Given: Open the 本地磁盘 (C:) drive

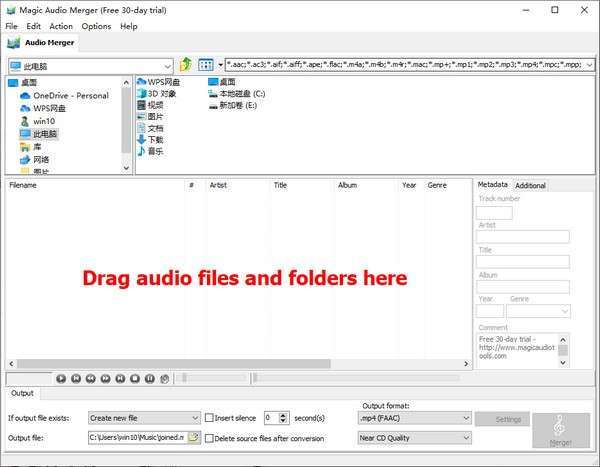Looking at the screenshot, I should (x=243, y=93).
